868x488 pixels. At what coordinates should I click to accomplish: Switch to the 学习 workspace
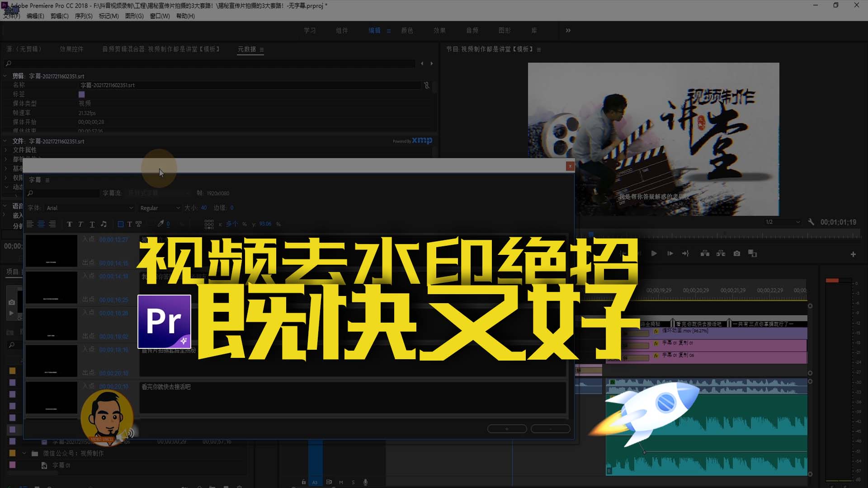(310, 30)
